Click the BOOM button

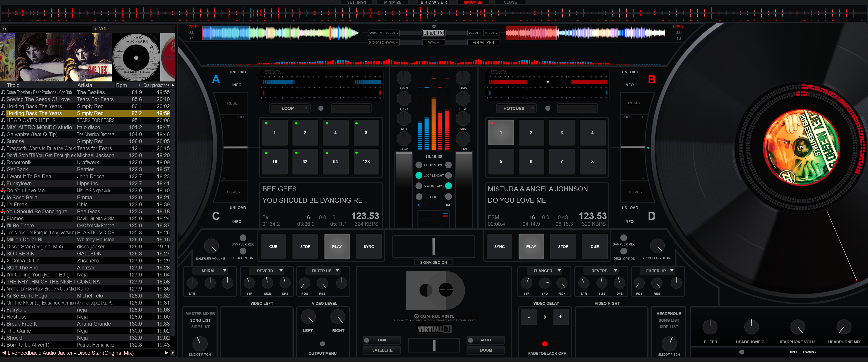click(x=486, y=350)
